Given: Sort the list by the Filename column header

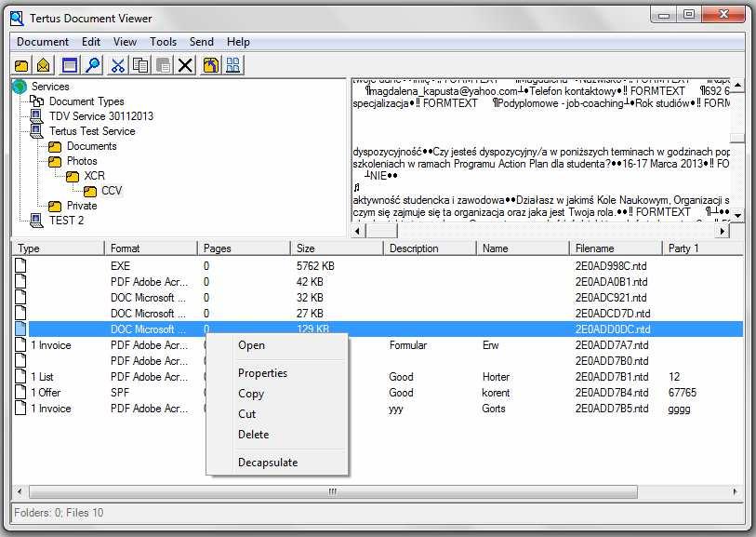Looking at the screenshot, I should pos(617,248).
